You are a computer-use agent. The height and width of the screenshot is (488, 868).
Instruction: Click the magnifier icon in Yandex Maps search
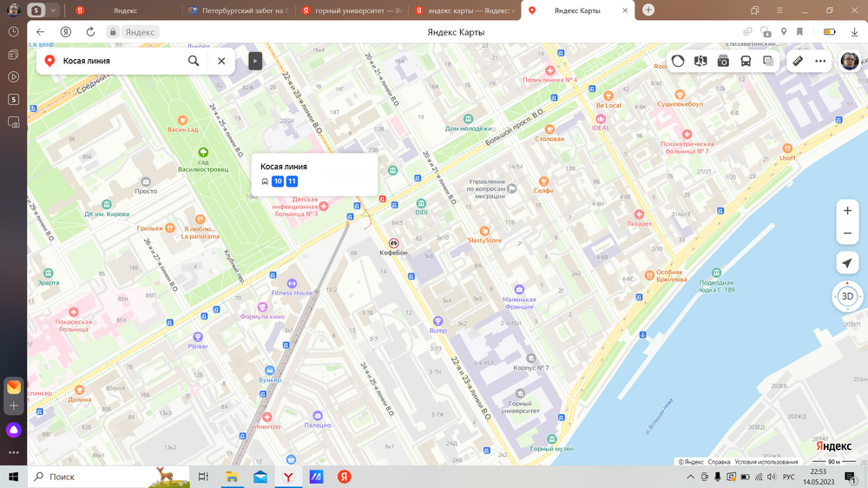pyautogui.click(x=194, y=61)
